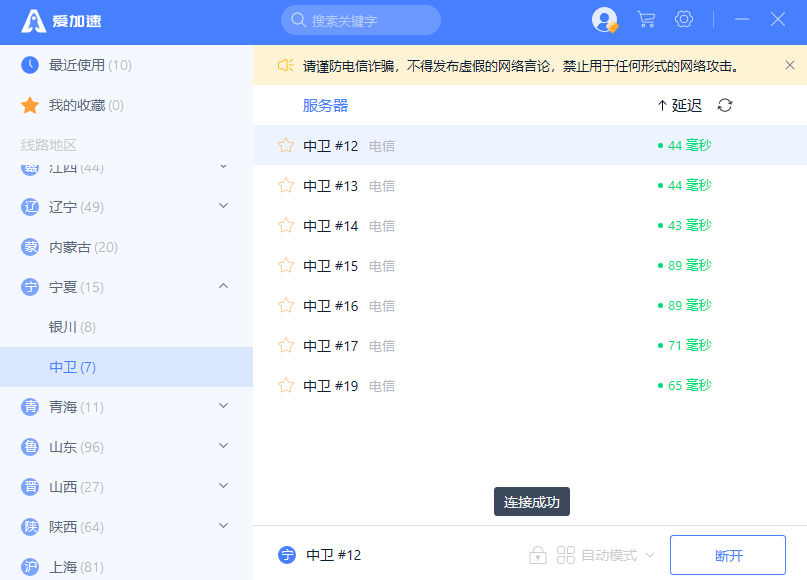Sort servers by 延迟 column

(680, 106)
